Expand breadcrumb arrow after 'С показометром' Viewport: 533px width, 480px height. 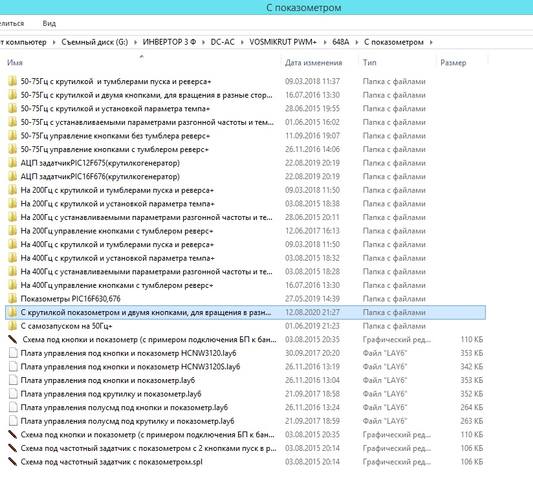pyautogui.click(x=431, y=42)
